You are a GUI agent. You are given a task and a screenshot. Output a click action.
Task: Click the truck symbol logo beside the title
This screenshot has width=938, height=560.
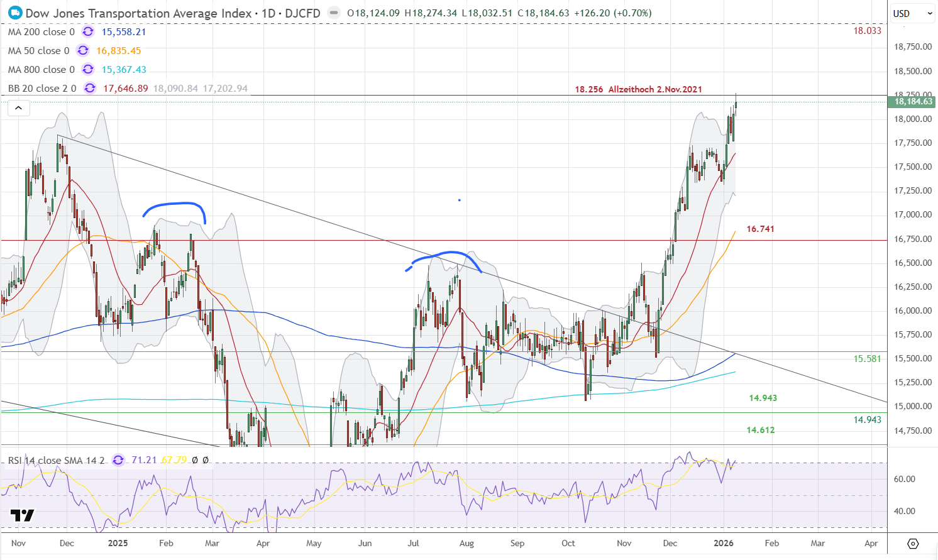click(15, 13)
